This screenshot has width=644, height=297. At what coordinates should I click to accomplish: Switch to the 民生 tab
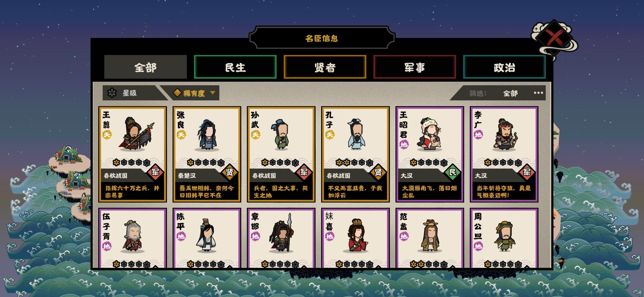(x=235, y=67)
